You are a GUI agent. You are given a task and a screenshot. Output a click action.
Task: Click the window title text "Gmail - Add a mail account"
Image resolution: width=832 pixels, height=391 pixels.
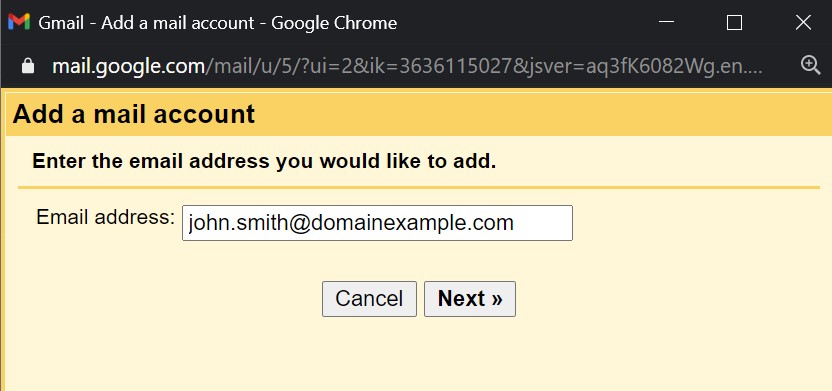[x=146, y=23]
